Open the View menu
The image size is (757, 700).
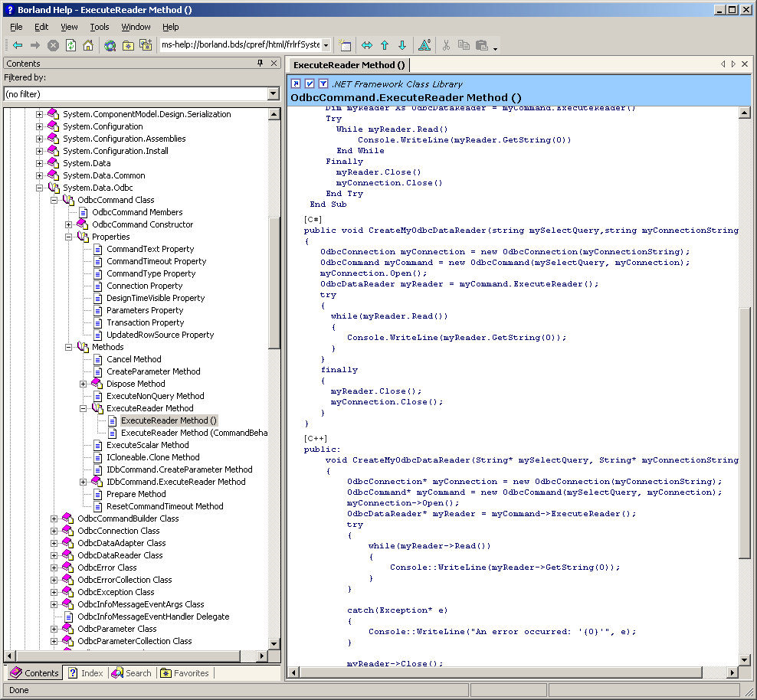[69, 27]
